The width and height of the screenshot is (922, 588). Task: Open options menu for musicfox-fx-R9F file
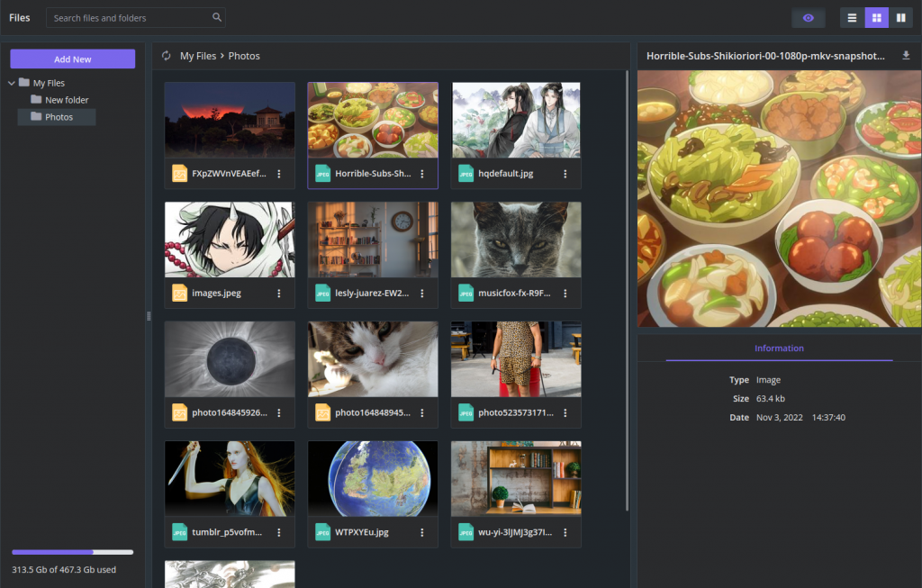[565, 293]
